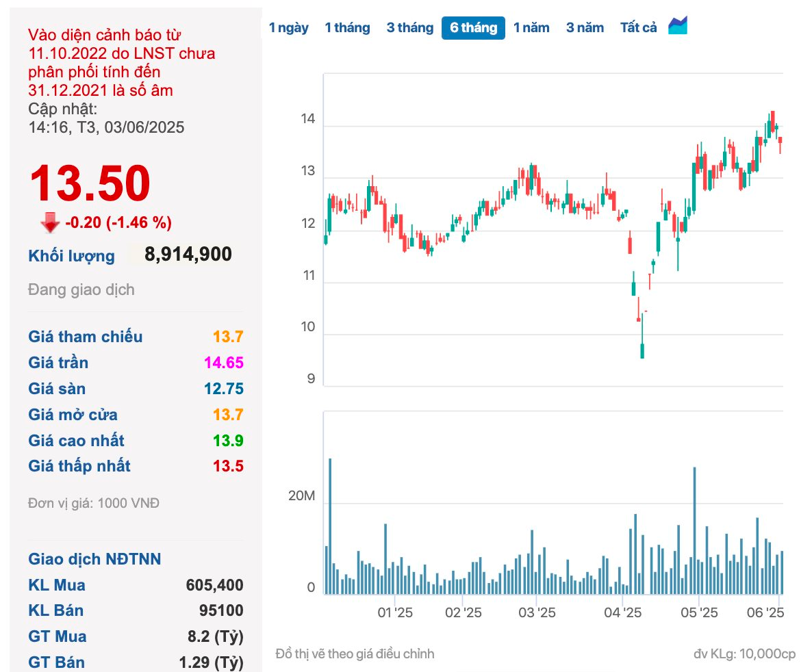This screenshot has height=672, width=812.
Task: Switch the chart to 3 năm
Action: (585, 28)
